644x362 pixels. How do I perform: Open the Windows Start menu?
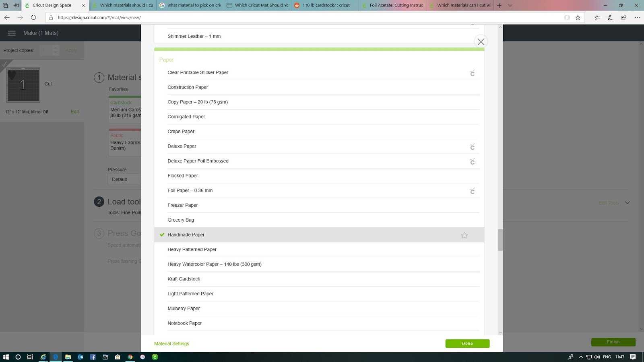point(6,357)
